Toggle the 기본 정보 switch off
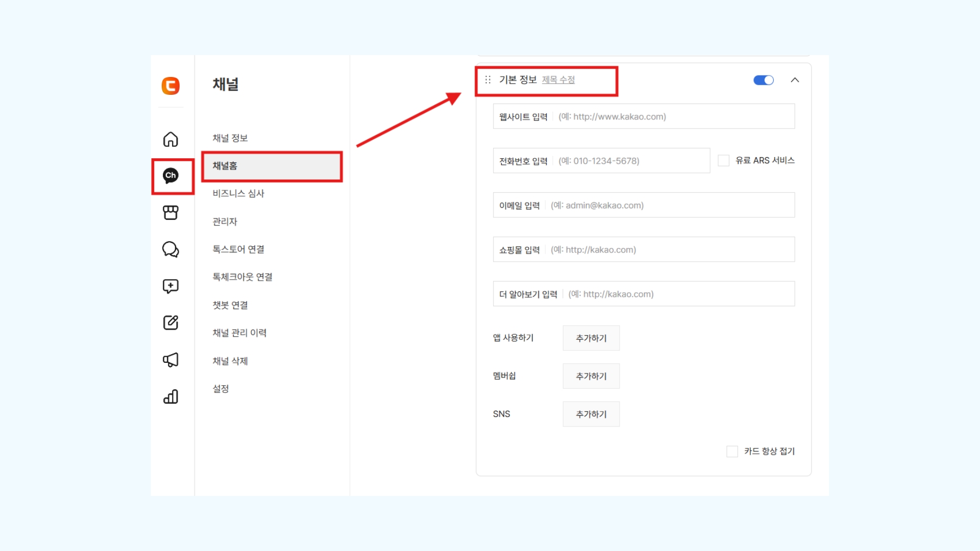 764,80
